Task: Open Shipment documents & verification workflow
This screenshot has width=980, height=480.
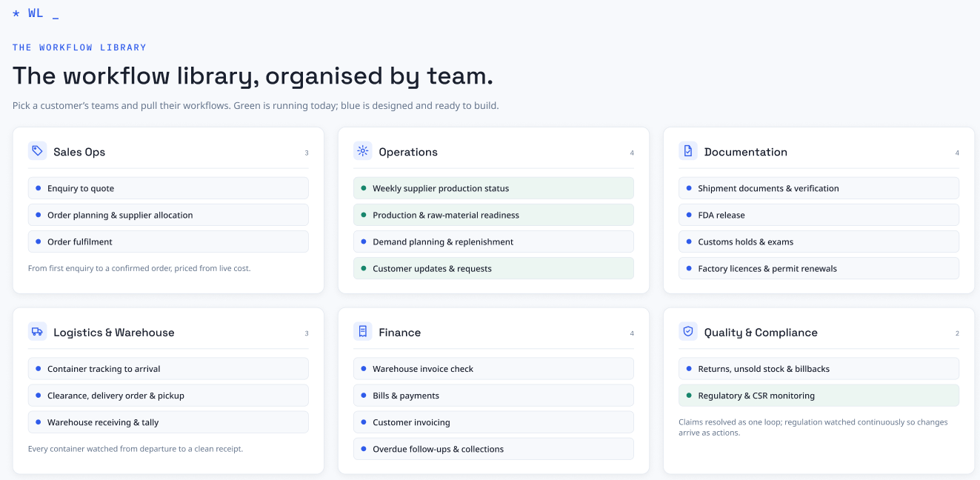Action: tap(819, 188)
